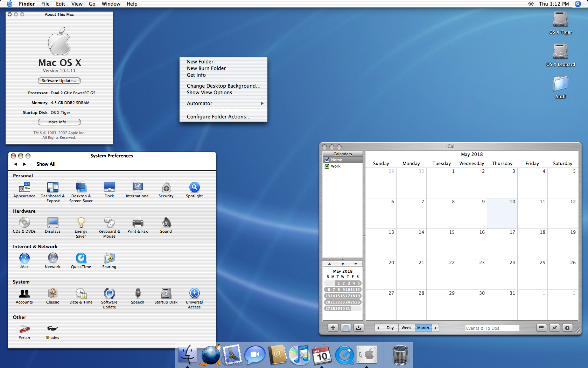
Task: Launch iTunes from the Dock
Action: coord(300,355)
